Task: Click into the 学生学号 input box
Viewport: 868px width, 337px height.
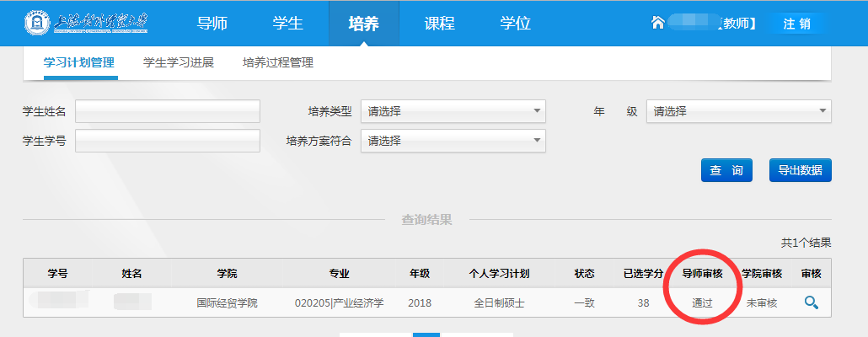Action: [x=168, y=141]
